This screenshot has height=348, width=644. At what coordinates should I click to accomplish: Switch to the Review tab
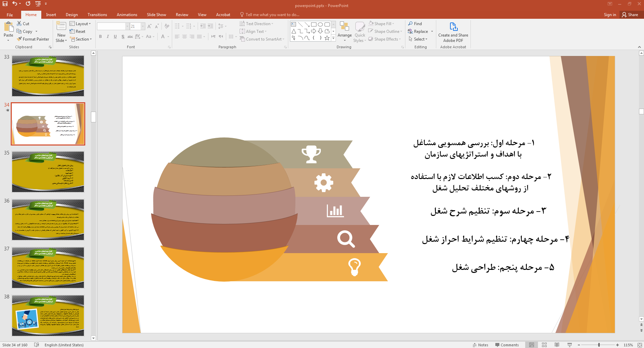point(182,15)
